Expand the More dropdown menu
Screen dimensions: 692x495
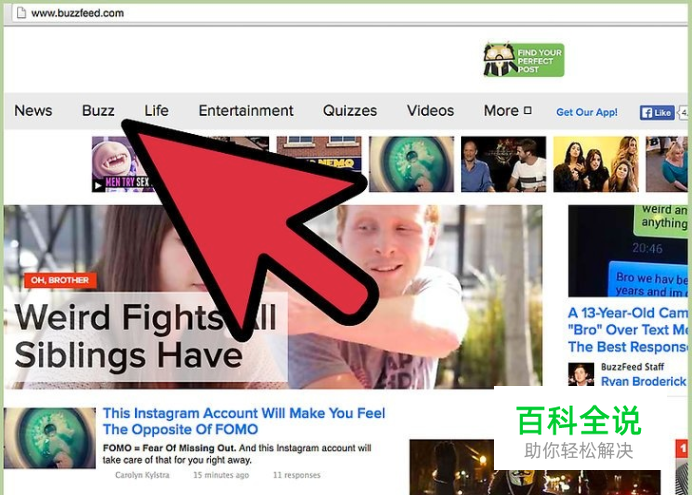point(508,110)
